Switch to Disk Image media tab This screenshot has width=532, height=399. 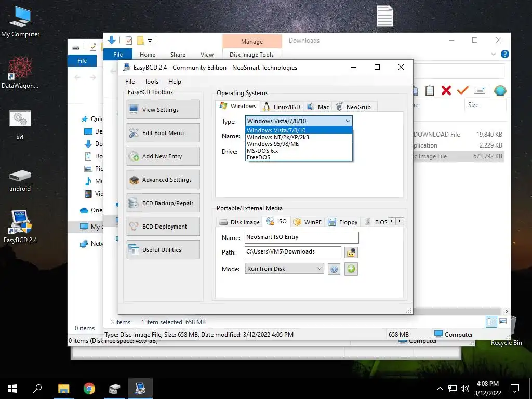coord(240,222)
